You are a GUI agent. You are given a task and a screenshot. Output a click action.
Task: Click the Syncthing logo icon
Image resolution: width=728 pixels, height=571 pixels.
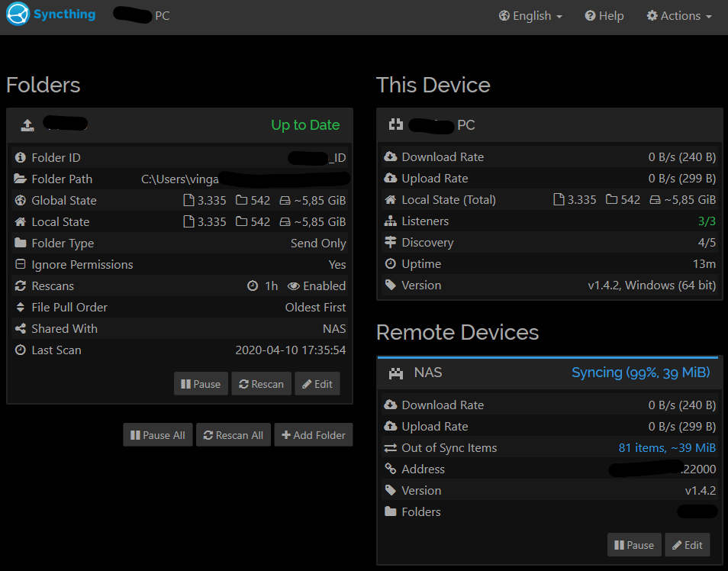(18, 14)
